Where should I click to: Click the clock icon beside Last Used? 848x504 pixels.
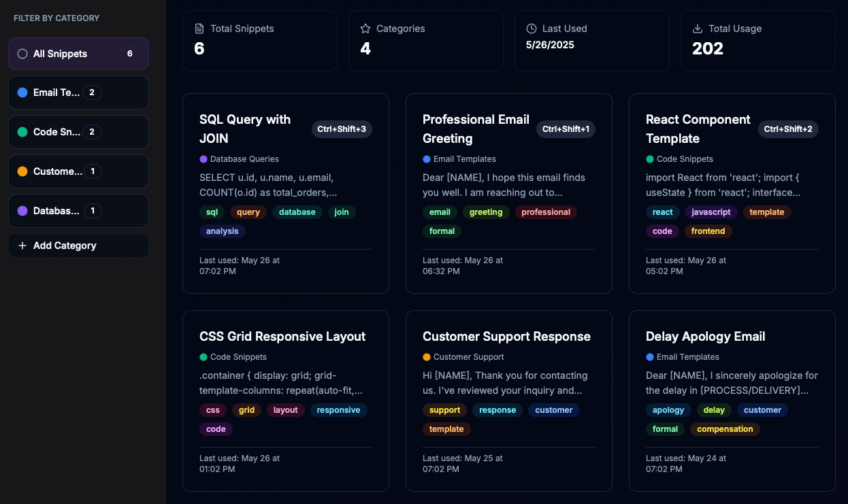[x=531, y=29]
